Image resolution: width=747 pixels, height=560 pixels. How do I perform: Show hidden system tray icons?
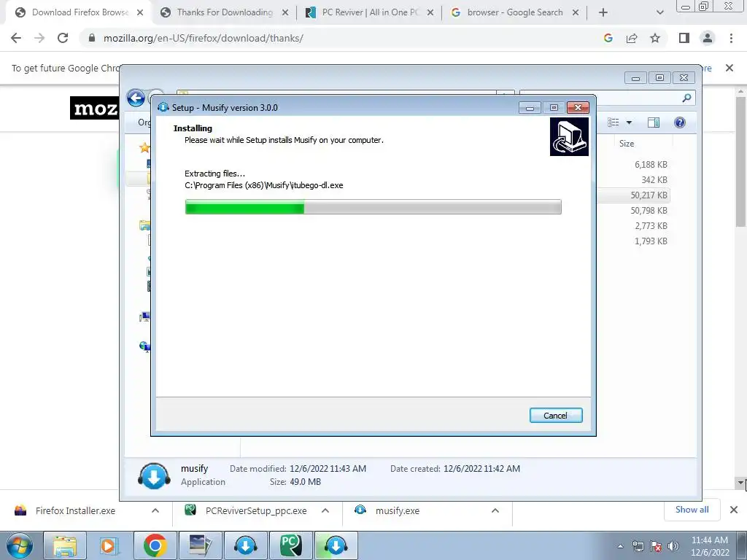pyautogui.click(x=620, y=546)
